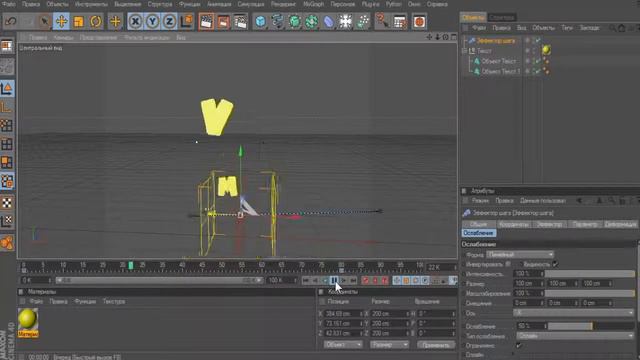Open the Анимация menu
This screenshot has height=360, width=640.
(x=219, y=4)
